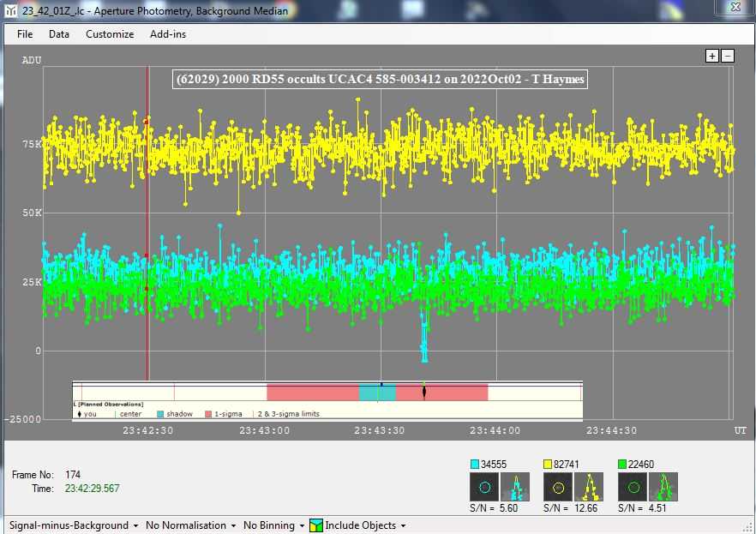This screenshot has width=756, height=534.
Task: Click the black diamond 'you' marker on timeline
Action: 424,392
